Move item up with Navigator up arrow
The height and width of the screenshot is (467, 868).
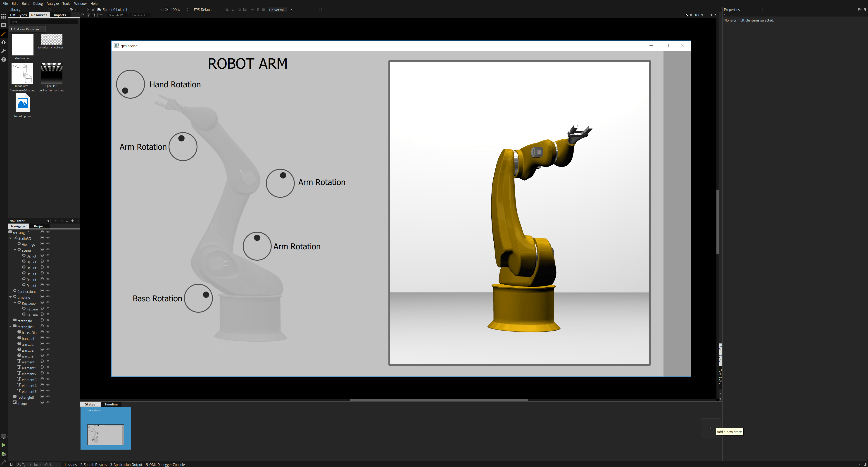click(x=72, y=221)
